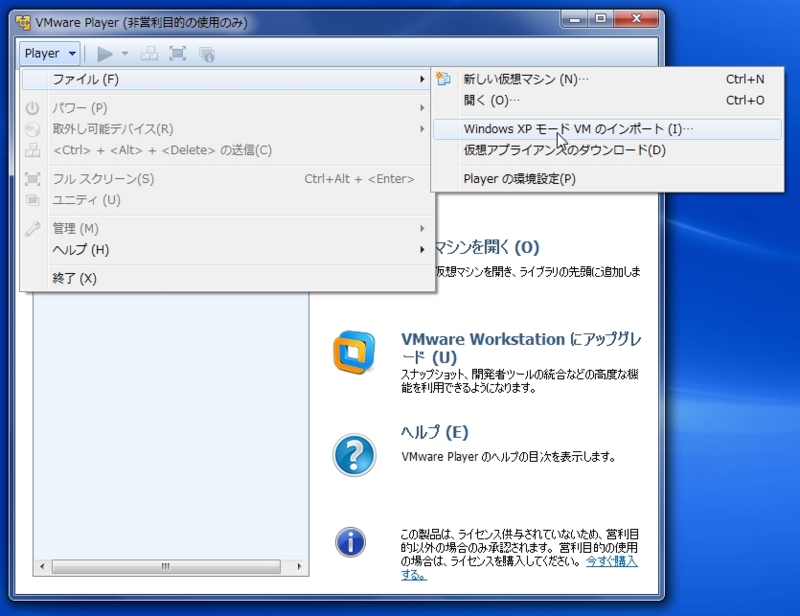Click the Send Ctrl+Alt+Delete toolbar icon
Image resolution: width=800 pixels, height=616 pixels.
click(148, 54)
